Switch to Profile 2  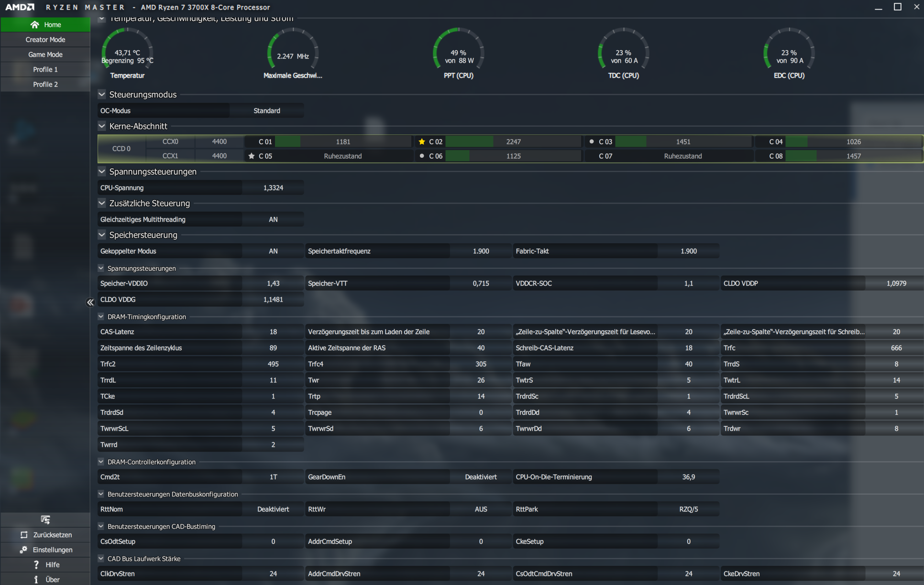[45, 84]
